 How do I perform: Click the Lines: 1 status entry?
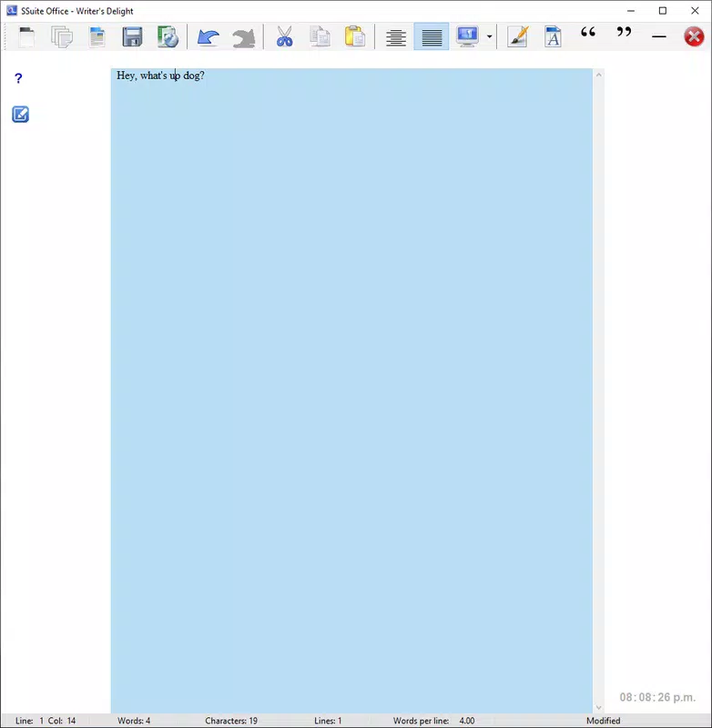[328, 721]
